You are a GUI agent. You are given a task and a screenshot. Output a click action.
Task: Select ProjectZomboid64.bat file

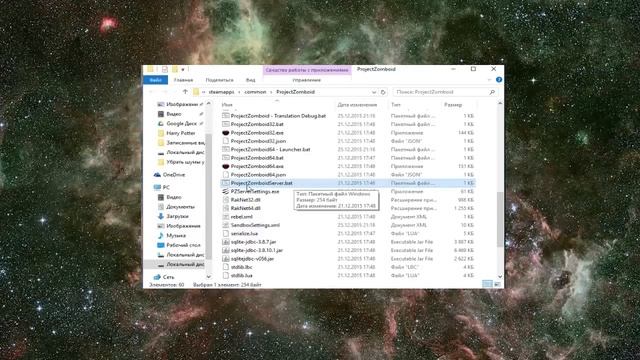pyautogui.click(x=257, y=158)
